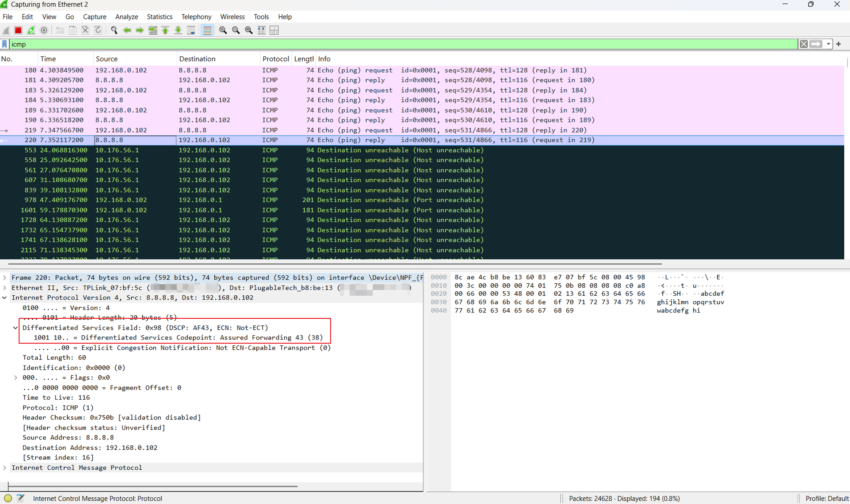Add a display filter button
850x504 pixels.
pyautogui.click(x=839, y=44)
